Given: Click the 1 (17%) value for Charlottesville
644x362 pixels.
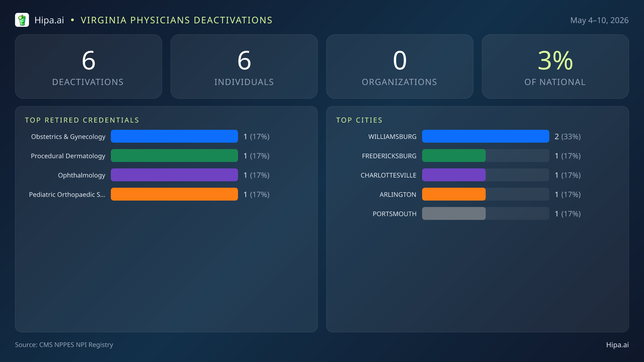Looking at the screenshot, I should 568,175.
